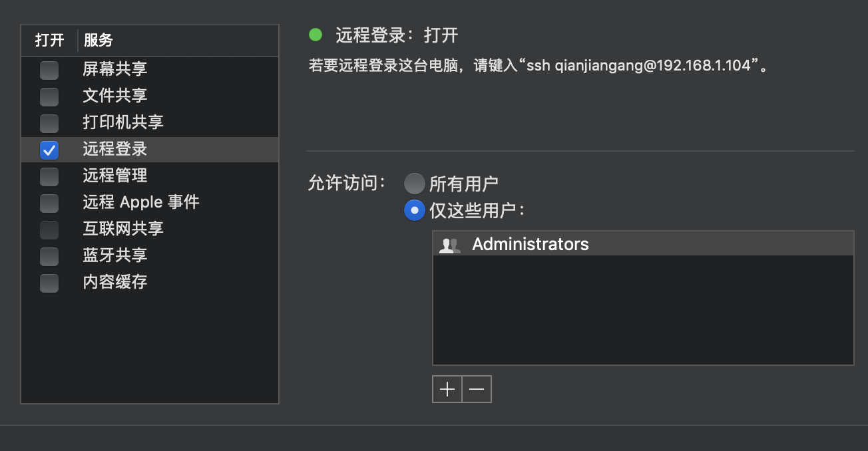The image size is (868, 451).
Task: Disable the 远程登录 checkbox
Action: coord(49,149)
